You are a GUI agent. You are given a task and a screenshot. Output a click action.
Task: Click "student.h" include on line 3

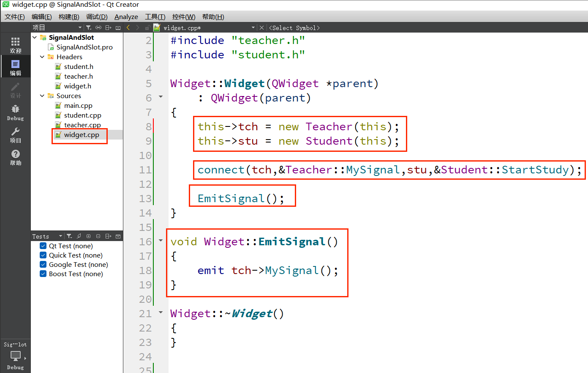pyautogui.click(x=268, y=55)
